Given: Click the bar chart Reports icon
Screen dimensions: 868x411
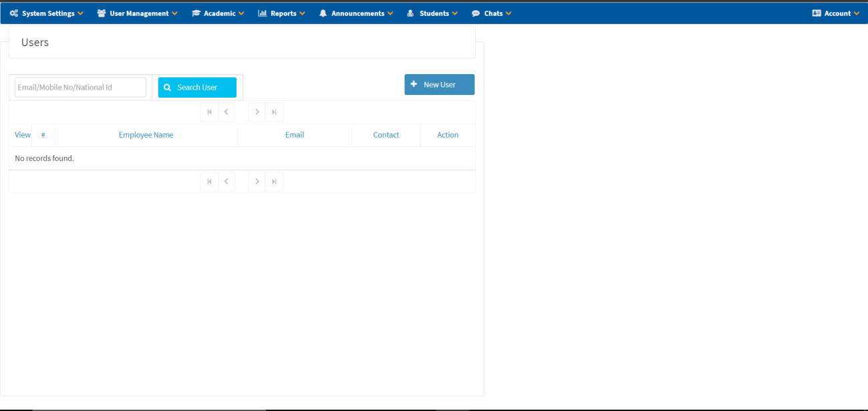Looking at the screenshot, I should click(263, 13).
